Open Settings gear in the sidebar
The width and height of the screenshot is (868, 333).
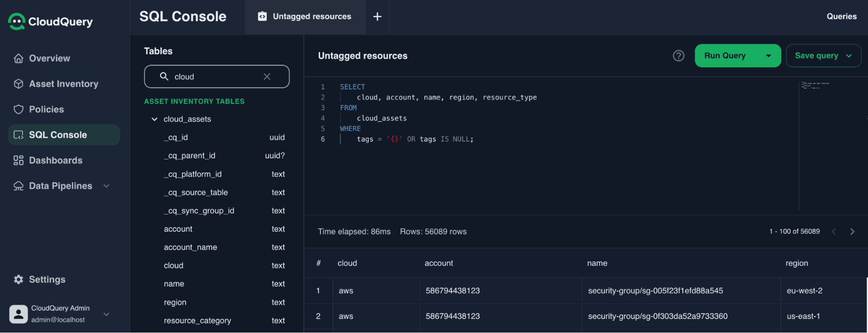pyautogui.click(x=18, y=280)
